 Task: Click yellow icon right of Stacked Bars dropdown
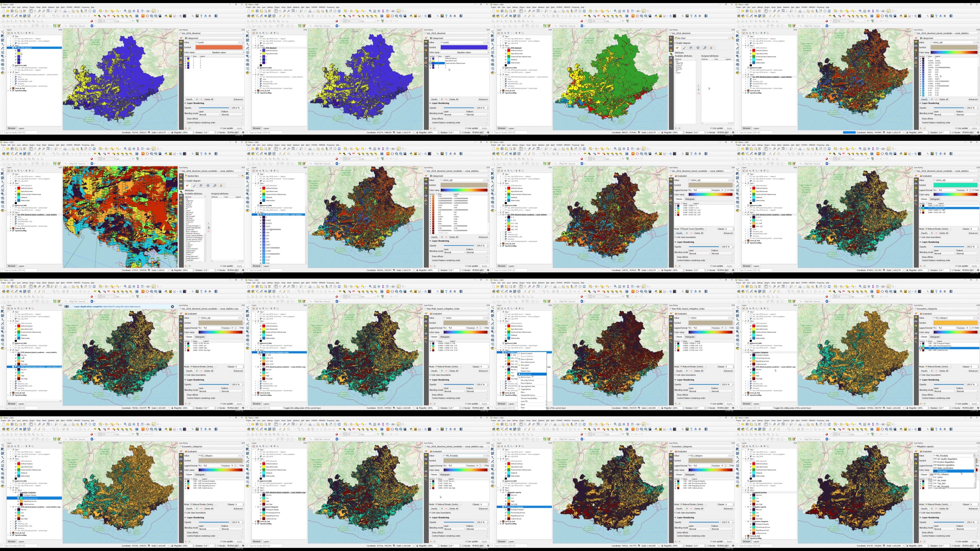pos(243,176)
